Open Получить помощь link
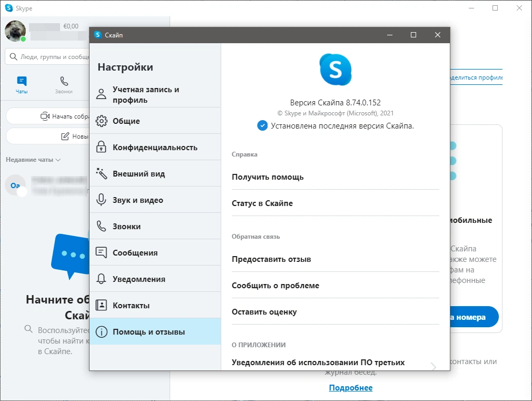The image size is (532, 401). [x=335, y=177]
